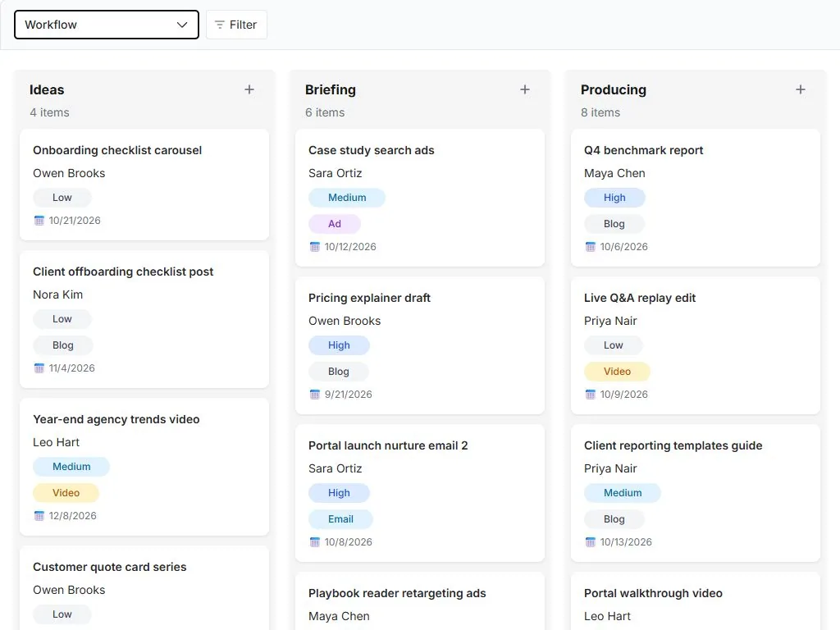The width and height of the screenshot is (840, 630).
Task: Click Video tag on Year-end trends card
Action: pos(66,493)
